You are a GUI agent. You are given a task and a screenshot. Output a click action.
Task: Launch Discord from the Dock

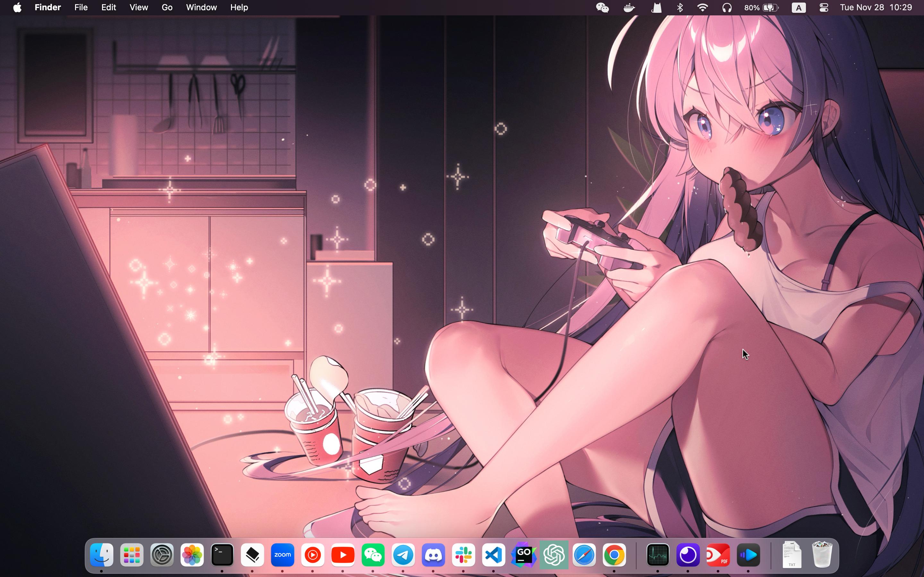pos(433,555)
